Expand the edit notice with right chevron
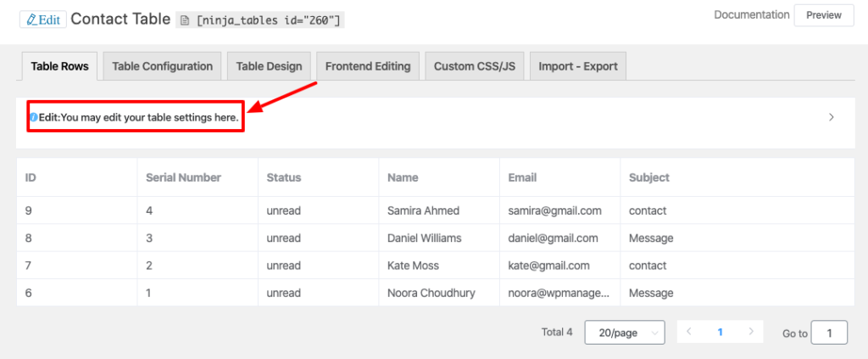Screen dimensions: 868x359 831,117
